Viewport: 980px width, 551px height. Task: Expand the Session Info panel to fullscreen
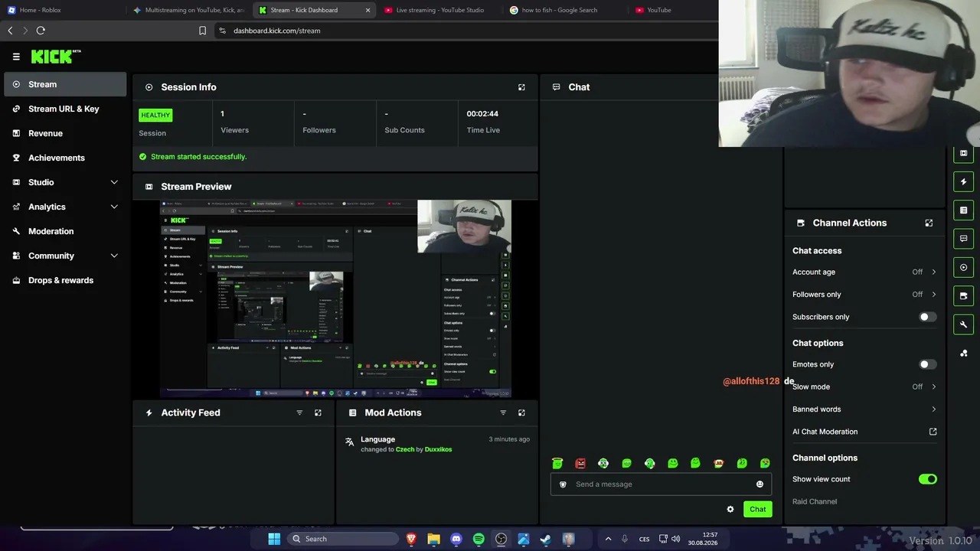(521, 87)
